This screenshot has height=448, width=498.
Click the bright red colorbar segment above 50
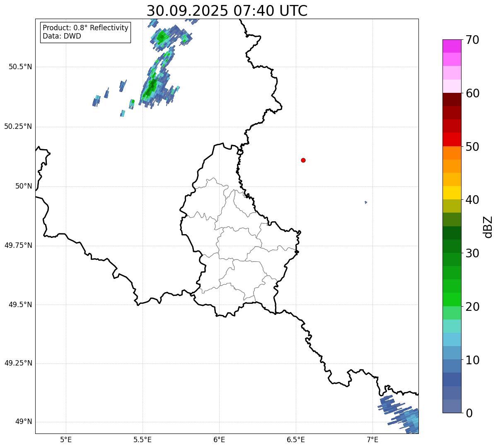click(452, 139)
